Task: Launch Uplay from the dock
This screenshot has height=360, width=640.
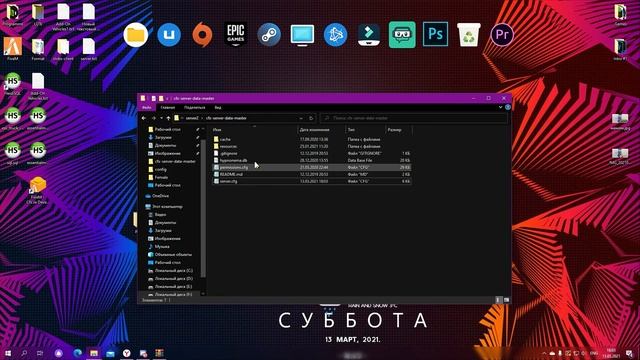Action: [x=169, y=35]
